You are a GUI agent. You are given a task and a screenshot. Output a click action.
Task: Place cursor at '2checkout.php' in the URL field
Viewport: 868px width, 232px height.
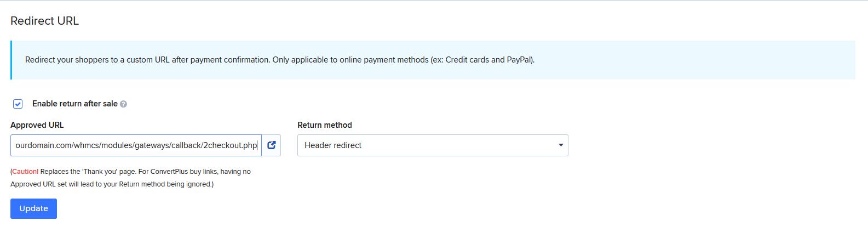(x=230, y=145)
